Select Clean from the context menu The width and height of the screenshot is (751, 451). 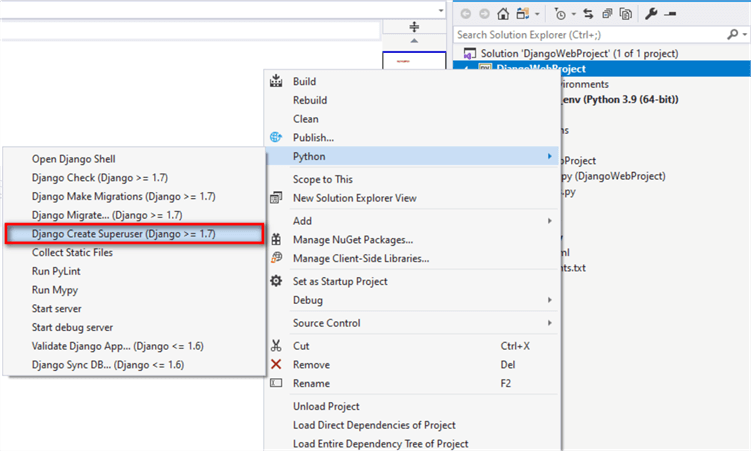click(306, 119)
